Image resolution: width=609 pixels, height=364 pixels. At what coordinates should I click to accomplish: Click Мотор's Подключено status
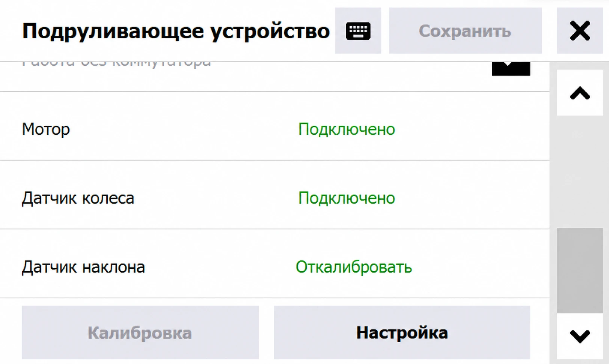tap(347, 129)
